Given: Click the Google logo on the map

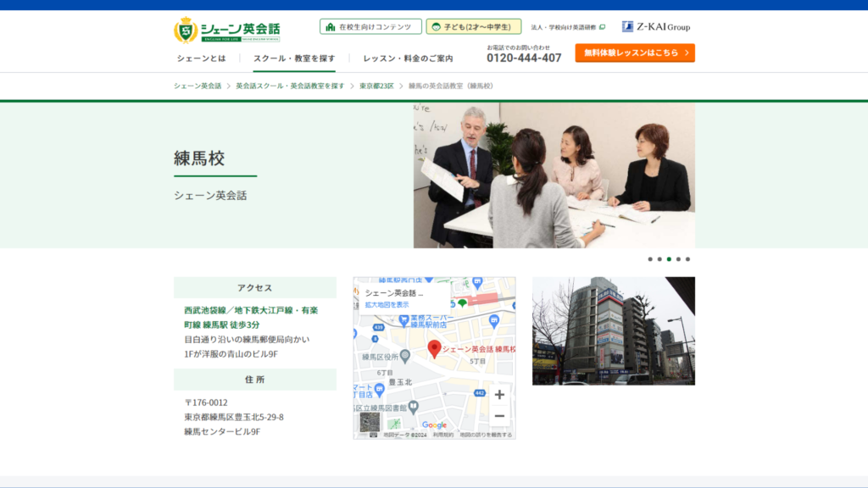Looking at the screenshot, I should [x=434, y=425].
